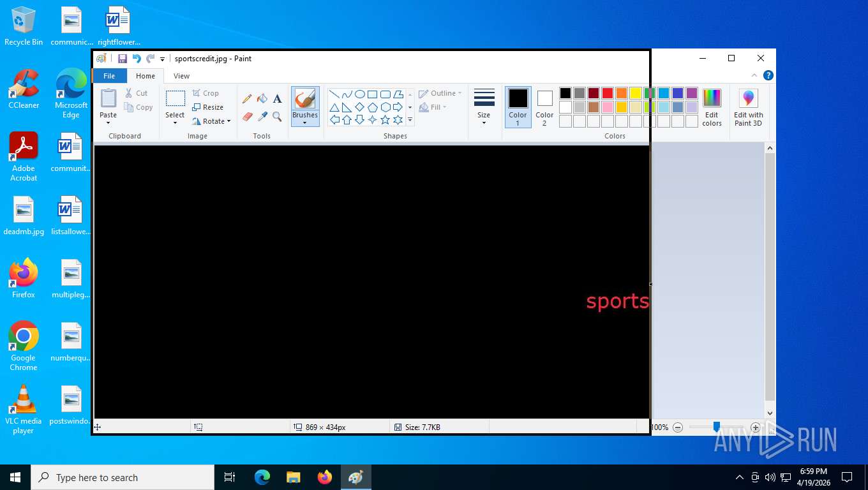This screenshot has width=868, height=490.
Task: Click the Brushes tool icon
Action: (305, 99)
